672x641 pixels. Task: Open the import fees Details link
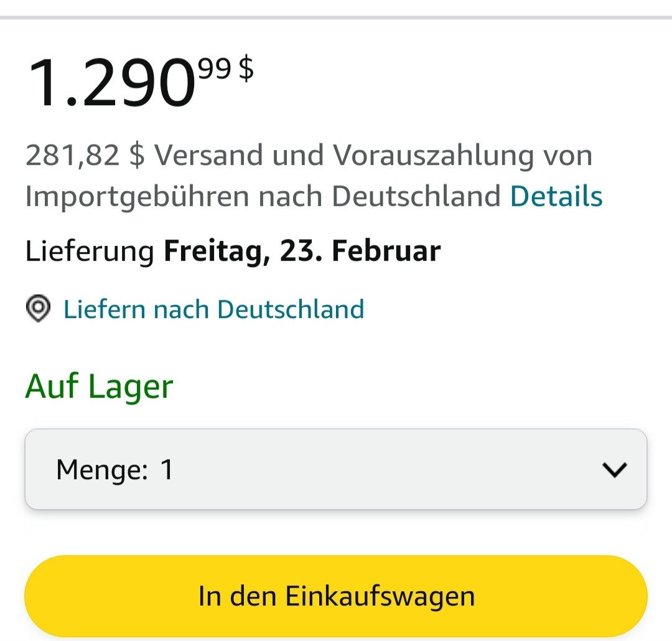point(556,197)
